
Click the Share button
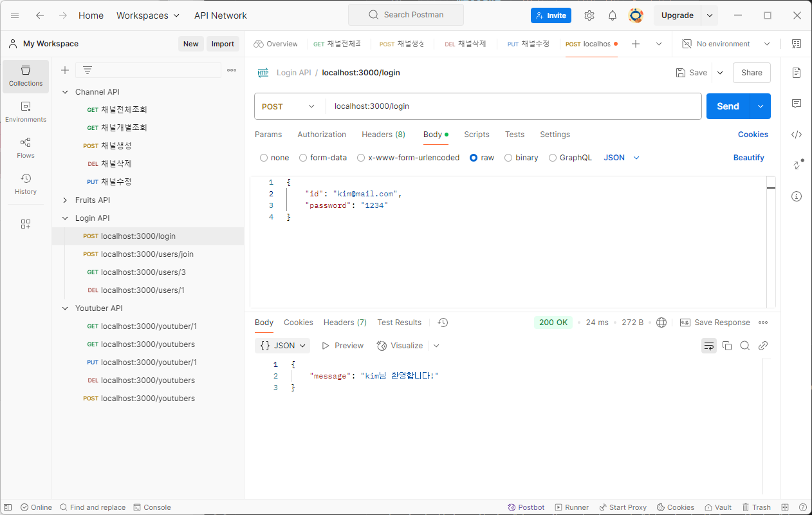click(x=752, y=73)
